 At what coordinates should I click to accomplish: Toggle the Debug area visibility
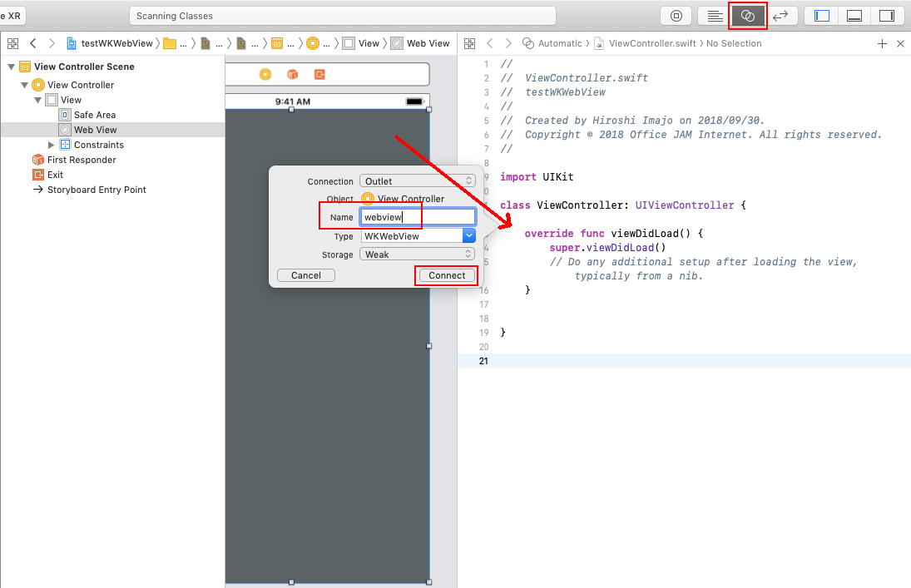point(854,16)
